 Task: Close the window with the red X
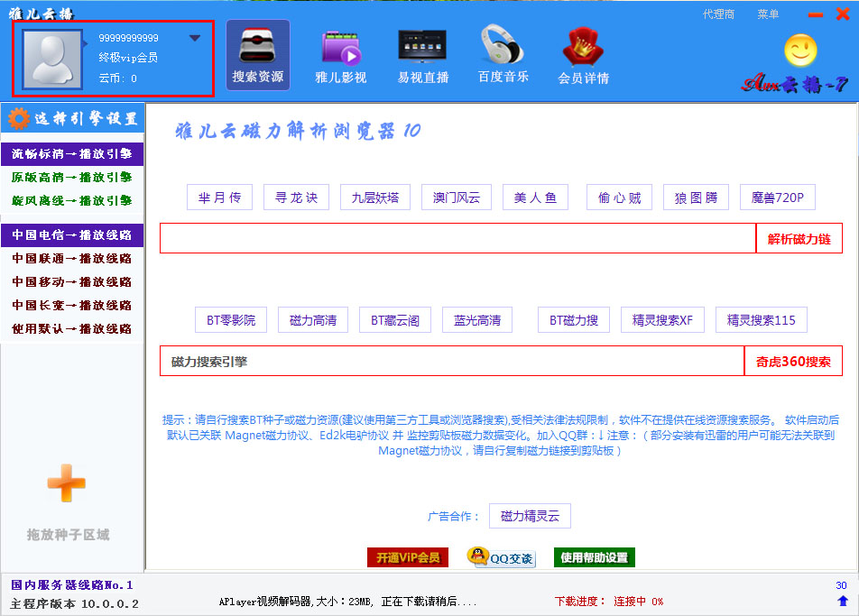(x=843, y=14)
